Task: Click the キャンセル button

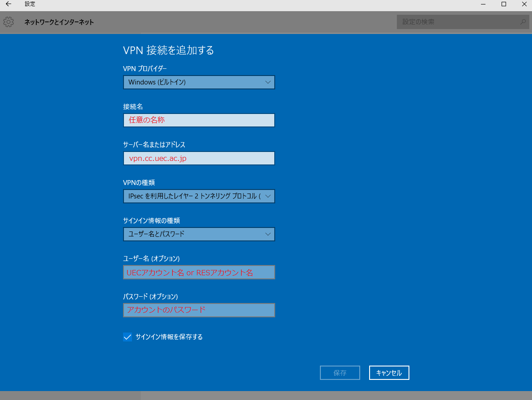Action: 389,373
